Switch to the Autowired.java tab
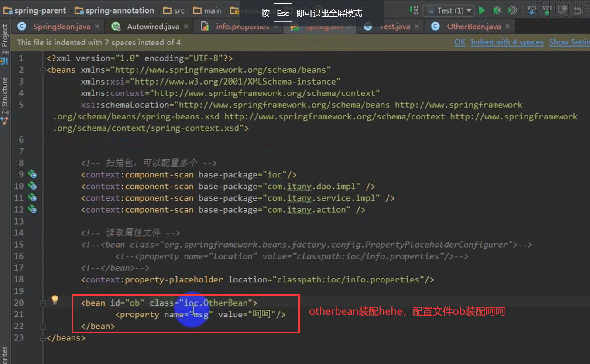 click(x=153, y=27)
